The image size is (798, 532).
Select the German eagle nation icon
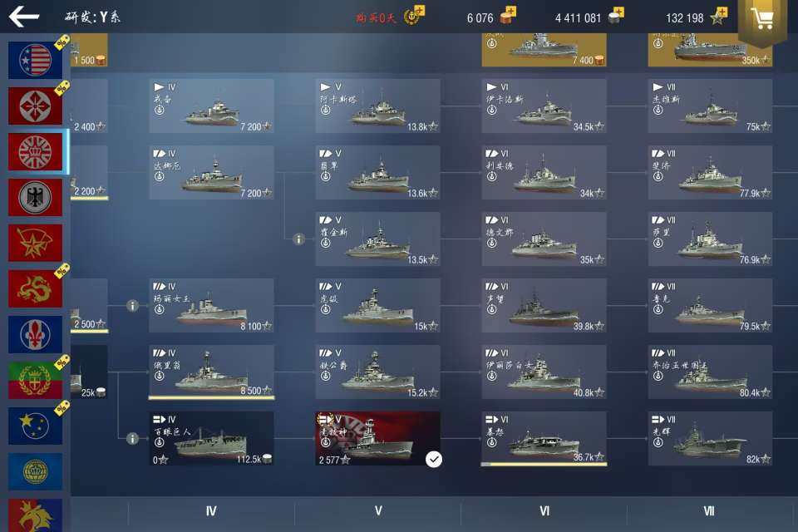[x=35, y=198]
